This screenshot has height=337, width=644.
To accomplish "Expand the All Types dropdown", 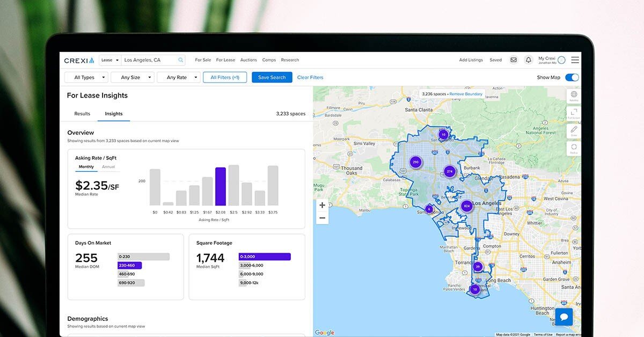I will coord(86,77).
